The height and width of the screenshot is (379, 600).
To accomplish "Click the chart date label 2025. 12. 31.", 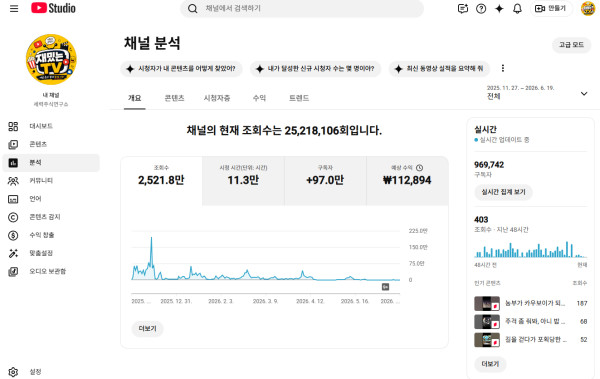I will [x=176, y=301].
